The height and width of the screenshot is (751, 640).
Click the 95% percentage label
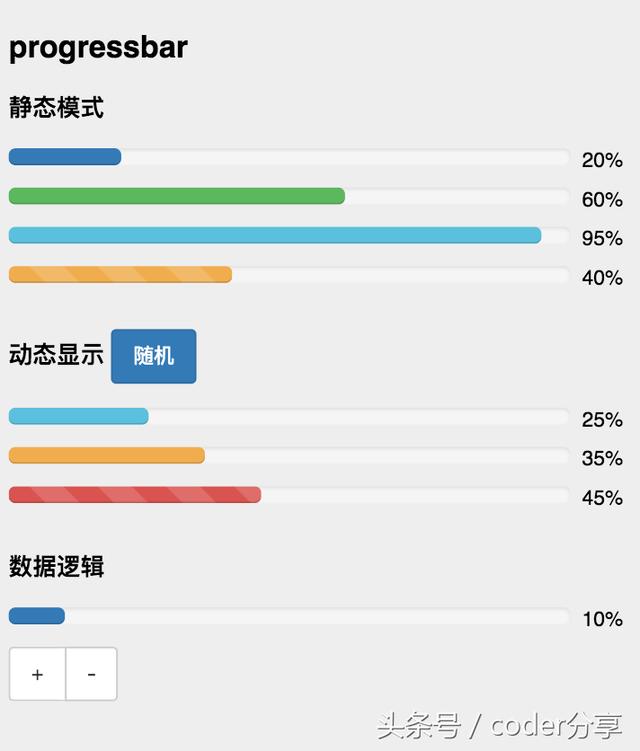coord(602,238)
